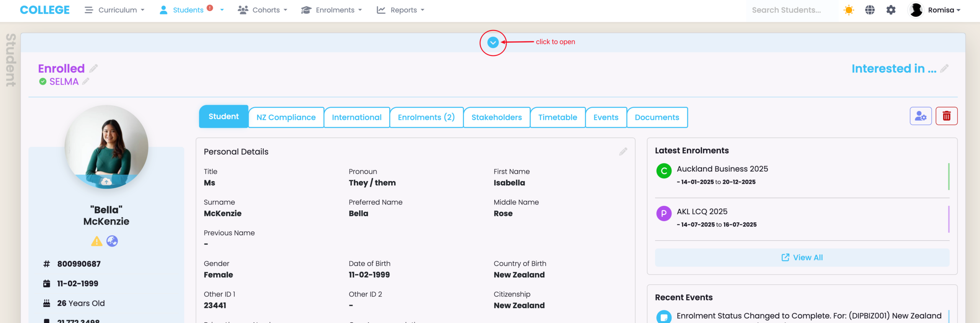Edit the Interested in pencil icon
This screenshot has width=980, height=323.
(944, 69)
